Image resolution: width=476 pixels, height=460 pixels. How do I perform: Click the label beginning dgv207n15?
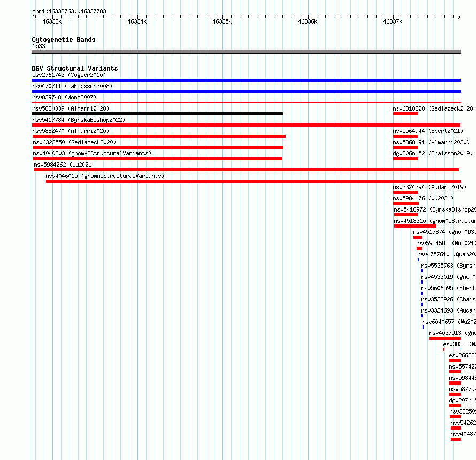tap(462, 400)
